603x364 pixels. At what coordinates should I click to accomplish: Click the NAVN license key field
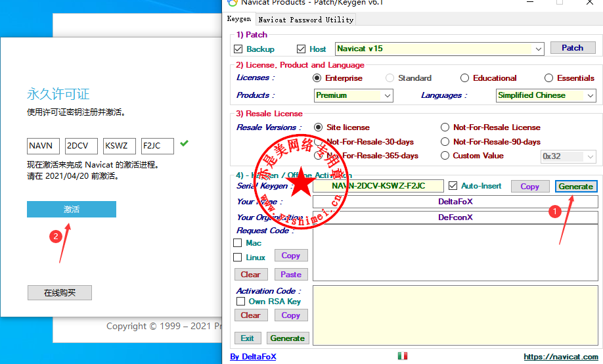(x=43, y=146)
